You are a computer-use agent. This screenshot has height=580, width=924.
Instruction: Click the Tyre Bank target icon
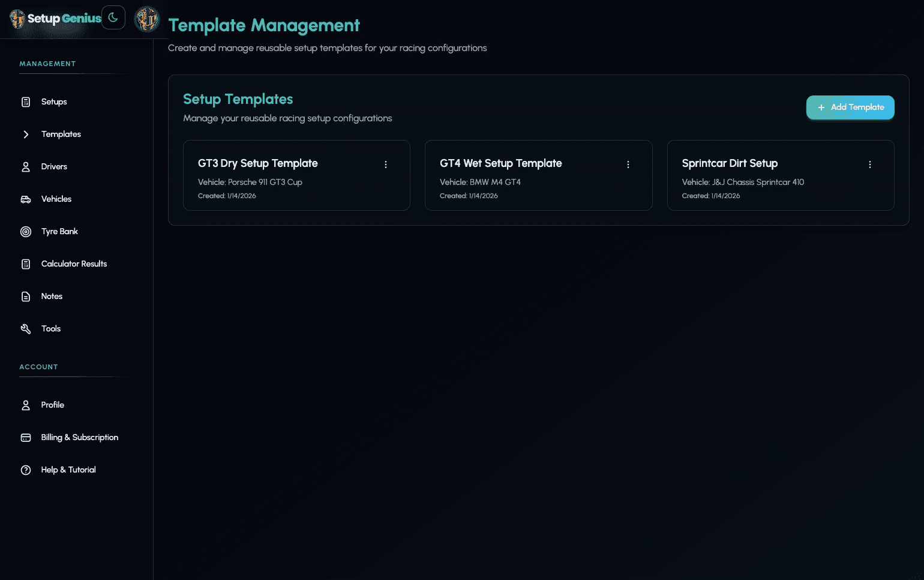point(26,232)
